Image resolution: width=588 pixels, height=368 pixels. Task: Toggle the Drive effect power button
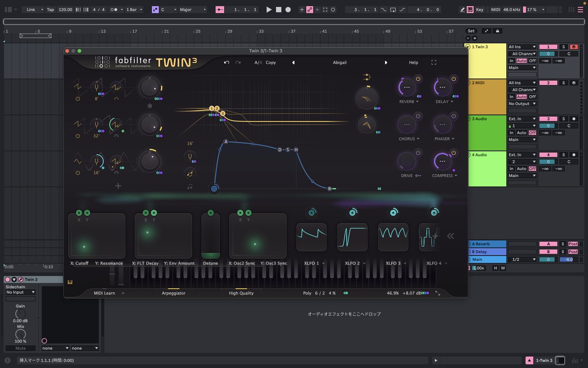point(418,153)
